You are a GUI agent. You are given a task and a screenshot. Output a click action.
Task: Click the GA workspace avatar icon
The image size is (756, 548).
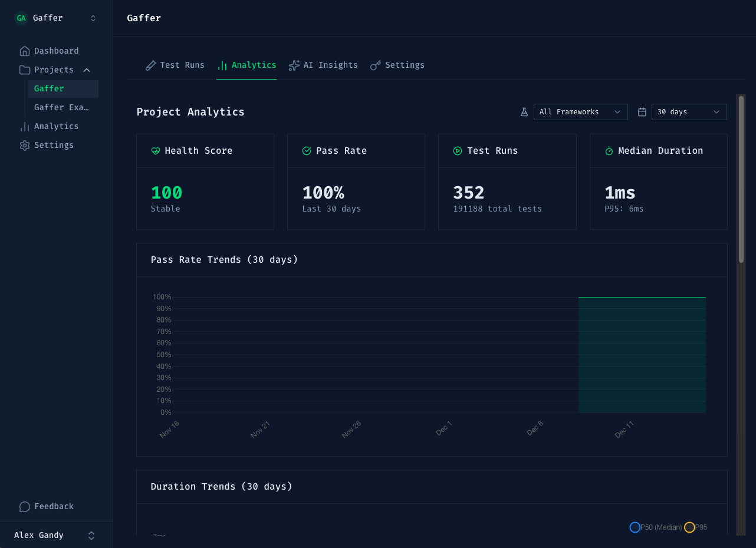click(x=21, y=18)
